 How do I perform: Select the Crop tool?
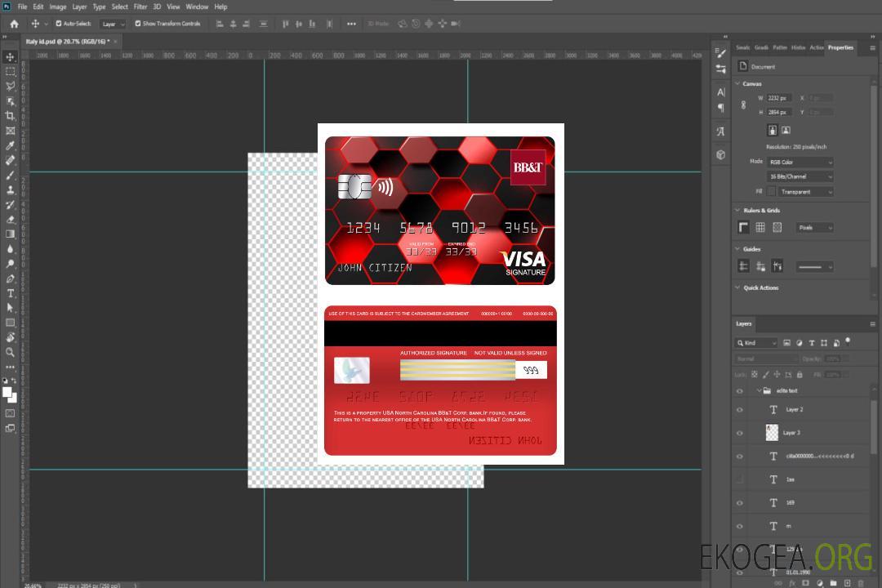[x=10, y=116]
